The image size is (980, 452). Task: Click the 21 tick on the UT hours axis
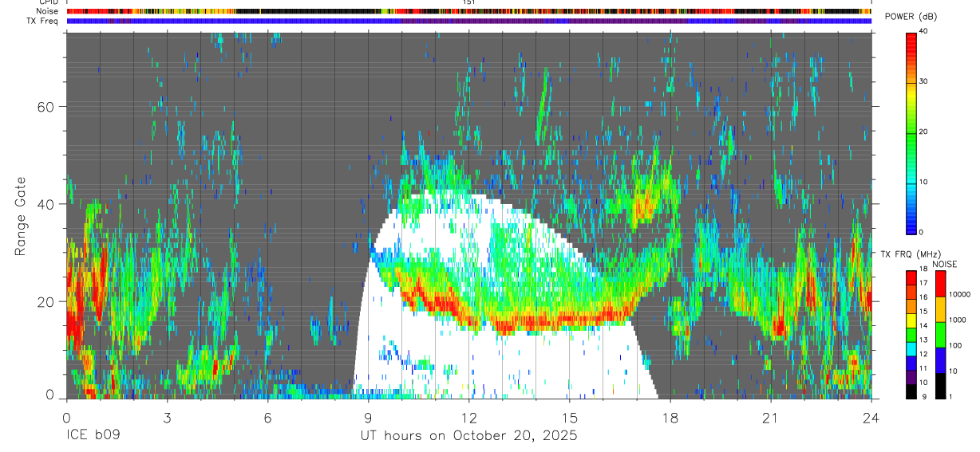click(x=771, y=418)
